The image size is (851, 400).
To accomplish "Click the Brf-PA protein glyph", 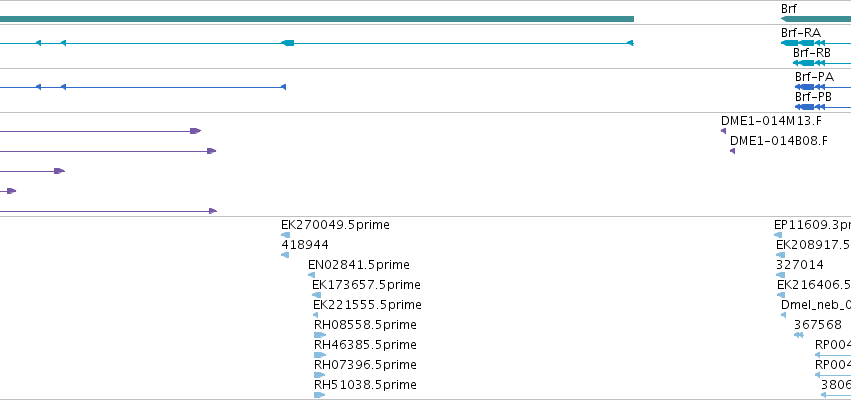I will click(823, 87).
